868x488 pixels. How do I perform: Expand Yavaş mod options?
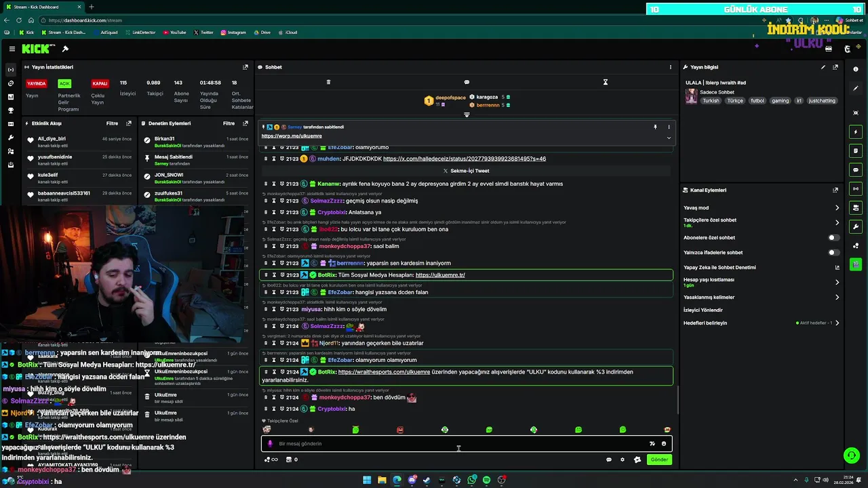coord(837,208)
